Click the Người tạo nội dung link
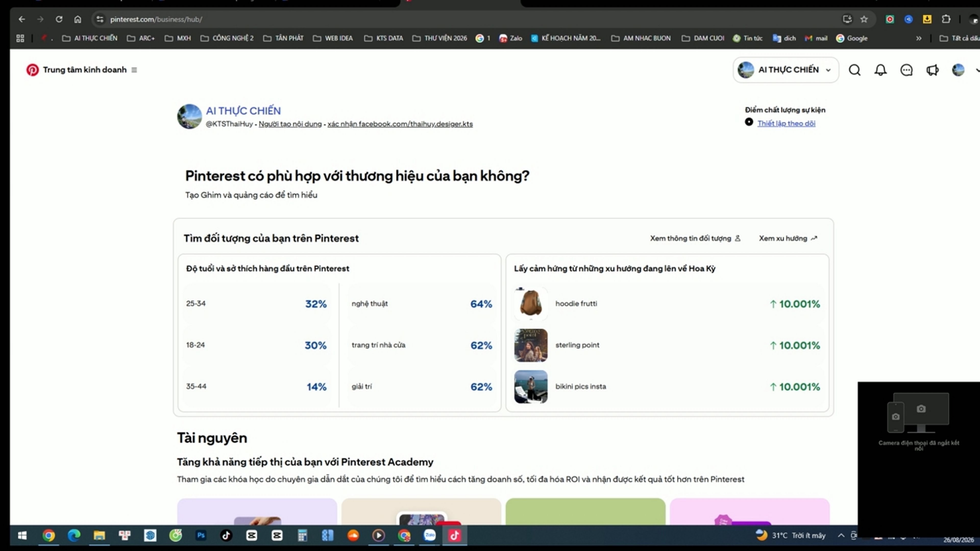The image size is (980, 551). [x=290, y=124]
